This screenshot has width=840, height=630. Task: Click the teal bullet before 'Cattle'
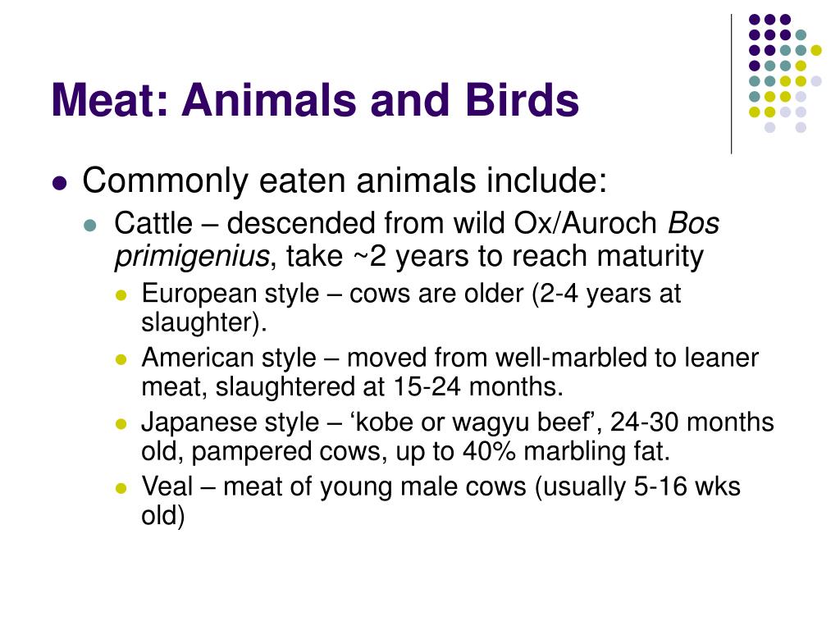[x=90, y=225]
